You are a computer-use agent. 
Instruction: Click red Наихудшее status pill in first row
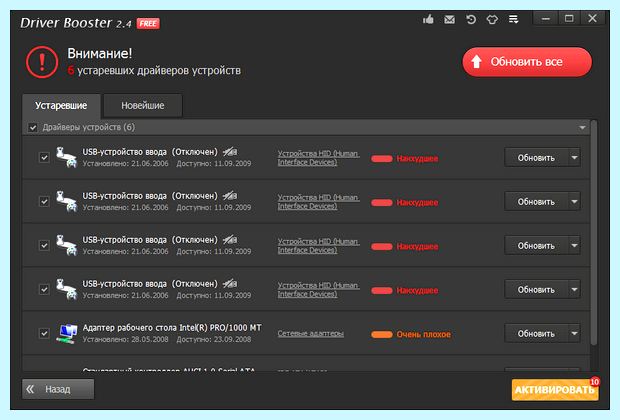pyautogui.click(x=382, y=159)
